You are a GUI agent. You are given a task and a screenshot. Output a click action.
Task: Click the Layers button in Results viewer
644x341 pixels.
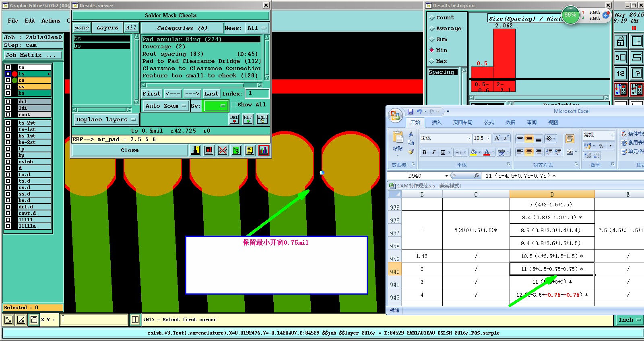pos(107,28)
